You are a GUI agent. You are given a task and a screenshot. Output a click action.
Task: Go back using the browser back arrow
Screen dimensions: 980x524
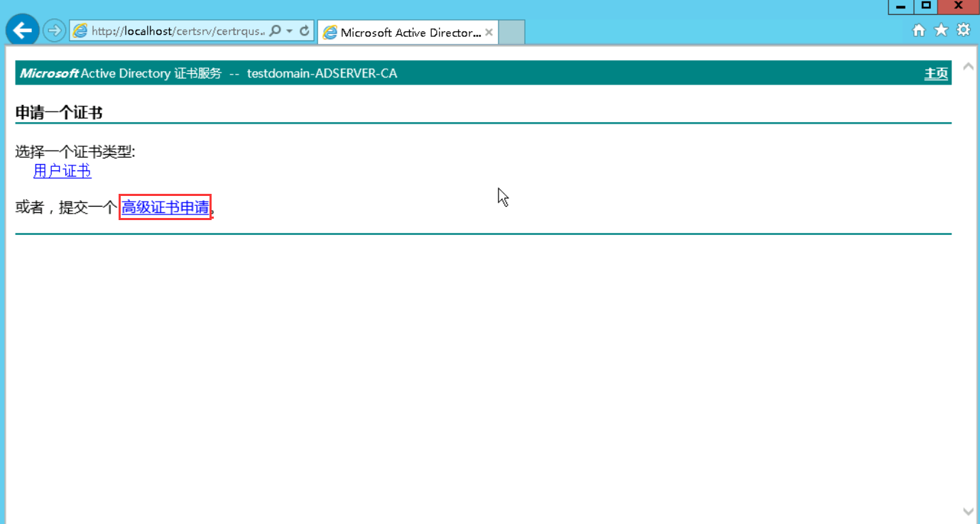pyautogui.click(x=23, y=31)
